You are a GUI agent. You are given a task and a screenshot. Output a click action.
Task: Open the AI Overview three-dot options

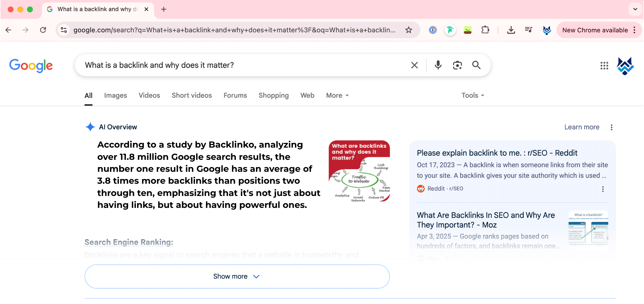(x=611, y=127)
